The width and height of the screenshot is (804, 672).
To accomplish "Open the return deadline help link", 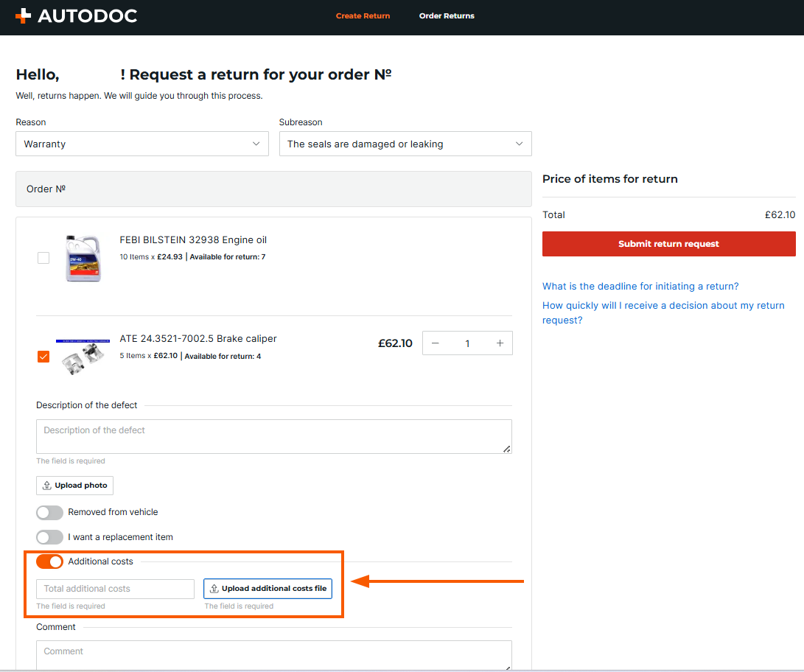I will (640, 286).
